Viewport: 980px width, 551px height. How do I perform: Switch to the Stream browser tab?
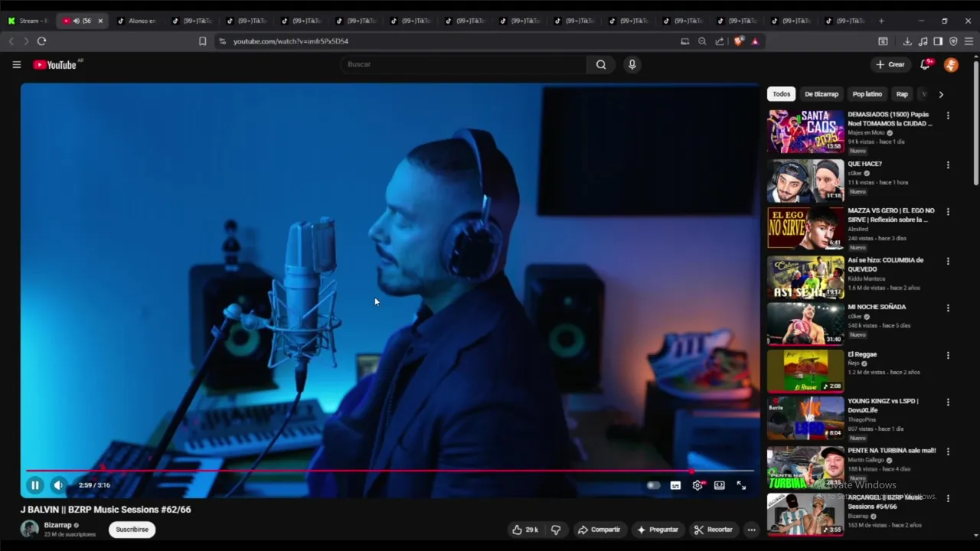(28, 21)
